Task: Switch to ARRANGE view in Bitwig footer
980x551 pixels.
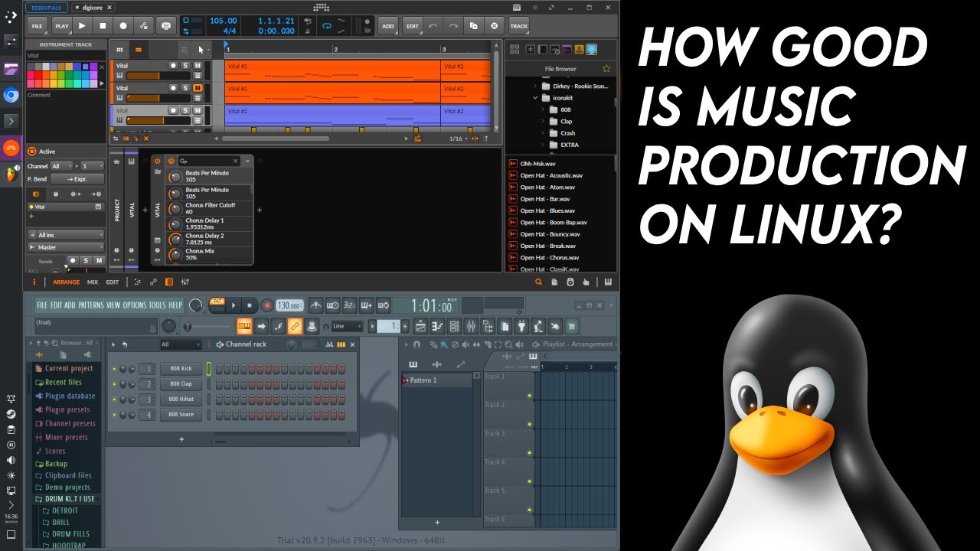Action: (x=66, y=282)
